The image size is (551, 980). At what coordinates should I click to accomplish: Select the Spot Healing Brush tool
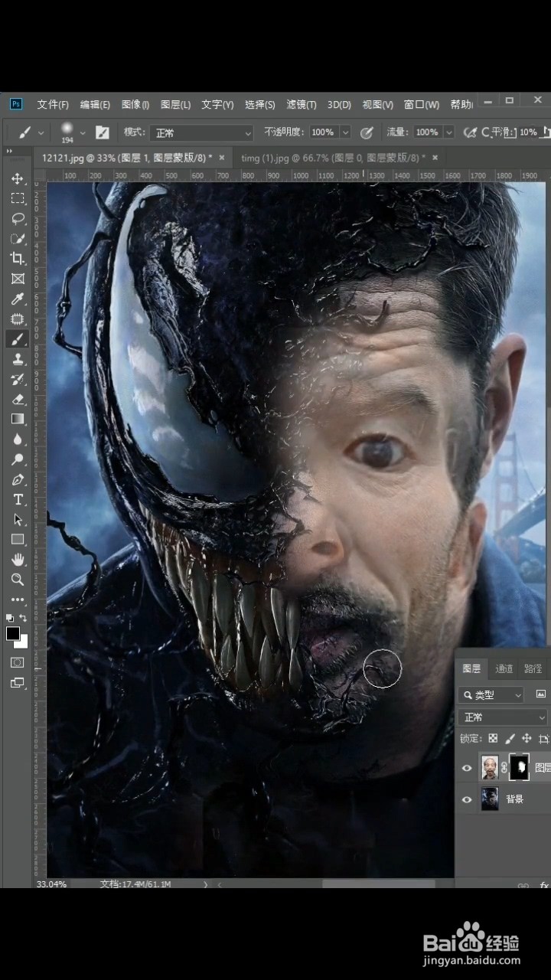pos(18,318)
